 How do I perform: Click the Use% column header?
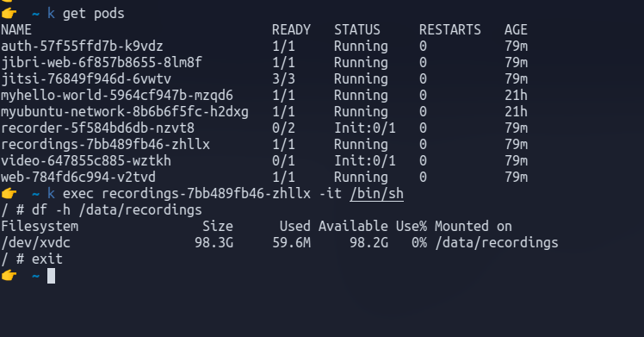coord(412,226)
